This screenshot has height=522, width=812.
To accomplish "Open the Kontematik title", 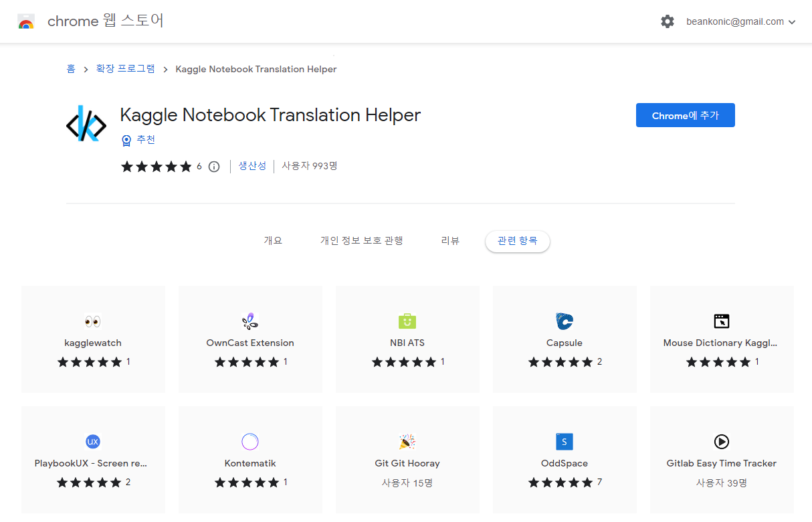I will tap(250, 463).
